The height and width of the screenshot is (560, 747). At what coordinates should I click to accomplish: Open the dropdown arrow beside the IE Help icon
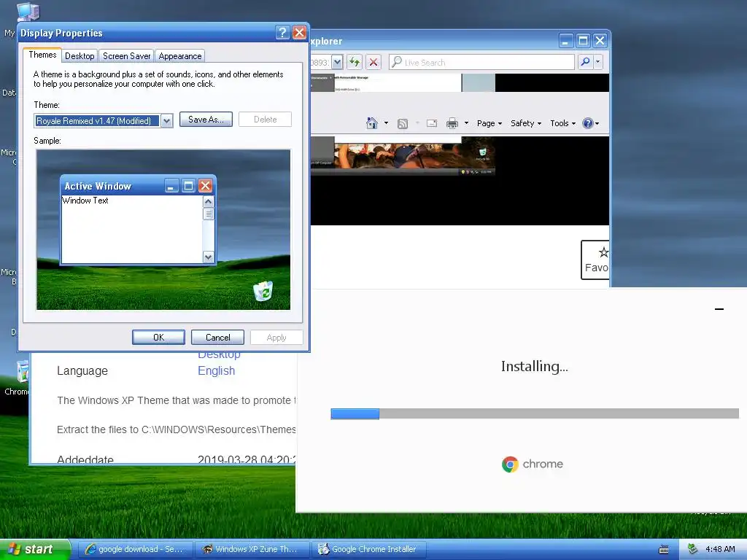597,123
